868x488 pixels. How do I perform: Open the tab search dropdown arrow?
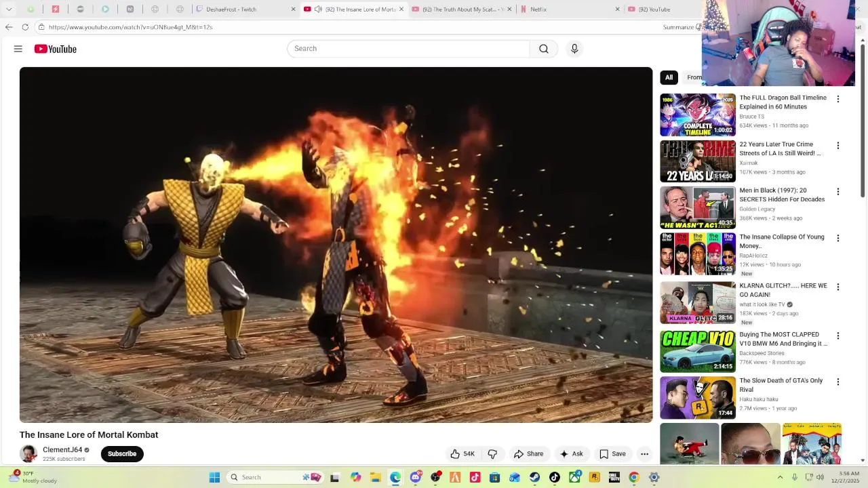tap(9, 9)
